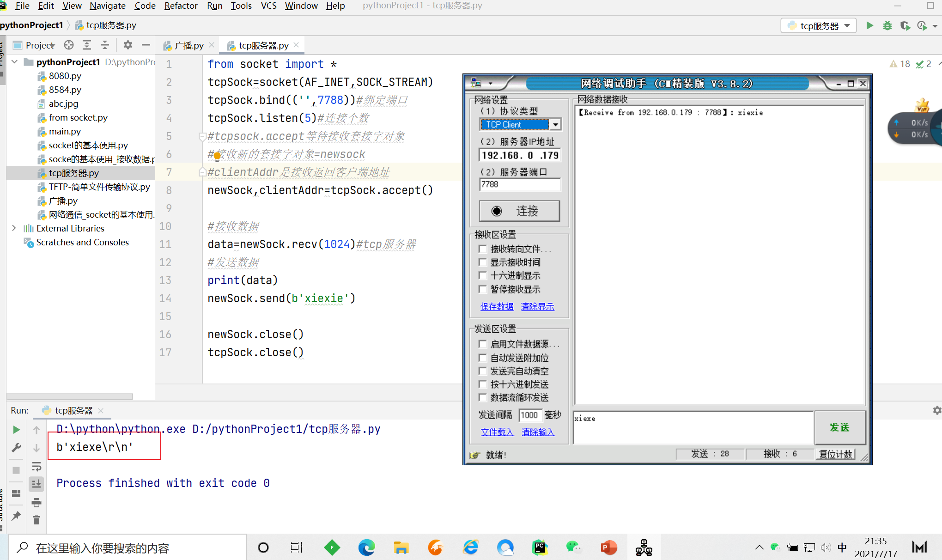Viewport: 942px width, 560px height.
Task: Open Run panel settings gear
Action: [936, 410]
